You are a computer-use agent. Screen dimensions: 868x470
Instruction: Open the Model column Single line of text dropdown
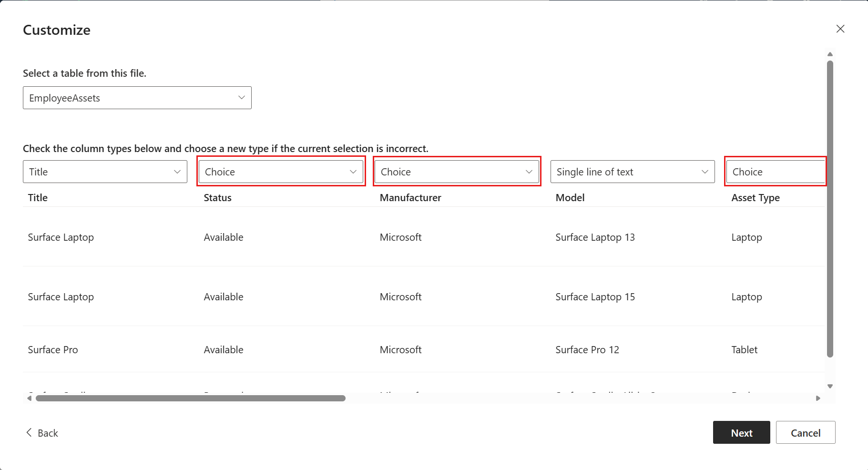pos(633,172)
